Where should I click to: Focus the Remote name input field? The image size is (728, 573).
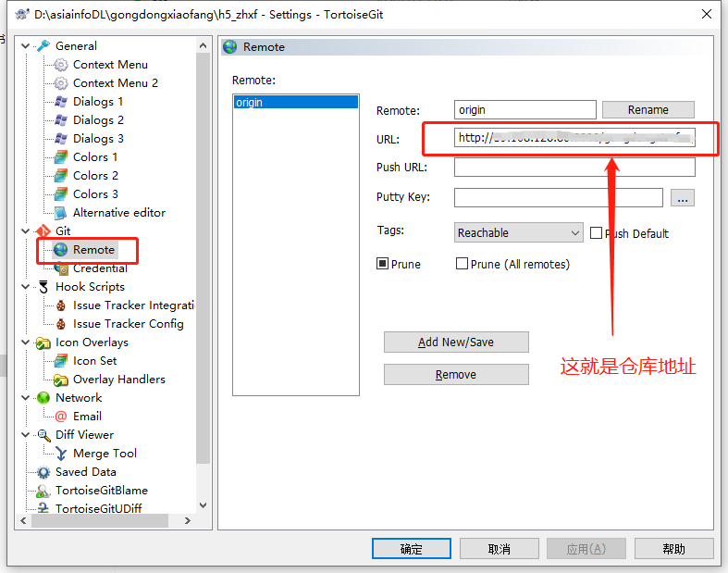pos(525,109)
